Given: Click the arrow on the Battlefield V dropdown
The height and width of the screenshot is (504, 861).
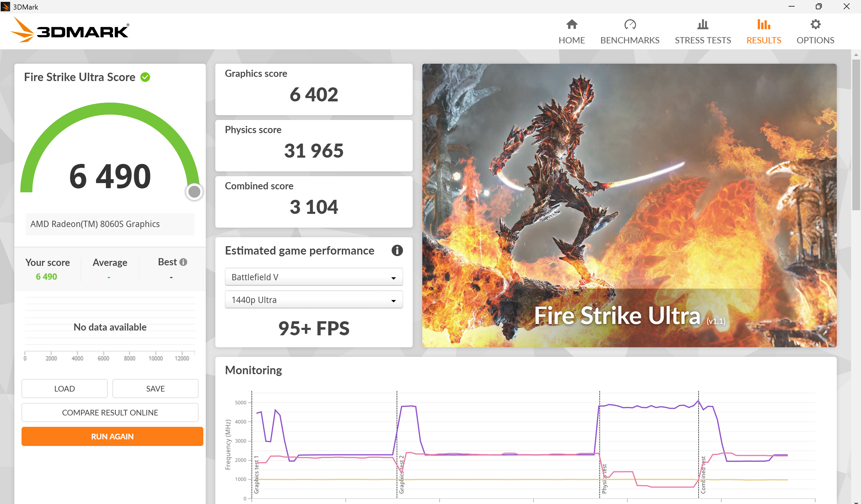Looking at the screenshot, I should coord(393,278).
